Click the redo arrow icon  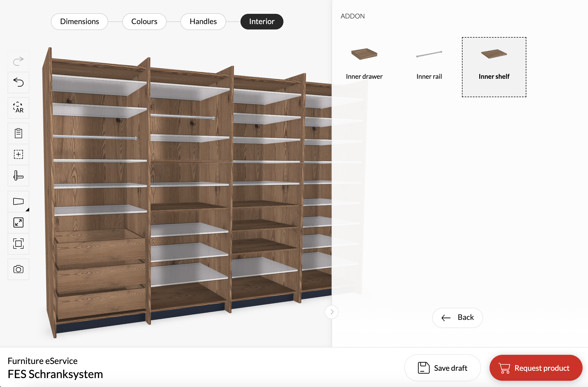pyautogui.click(x=18, y=61)
